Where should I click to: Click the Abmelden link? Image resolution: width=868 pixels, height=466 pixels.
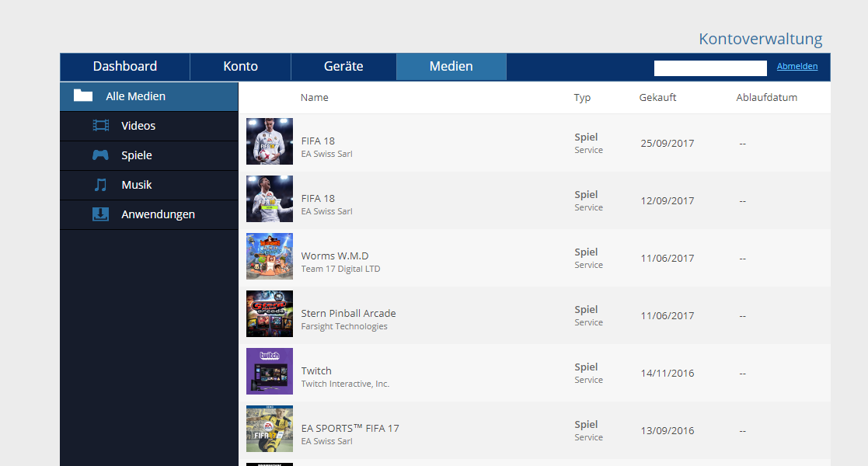click(x=797, y=67)
